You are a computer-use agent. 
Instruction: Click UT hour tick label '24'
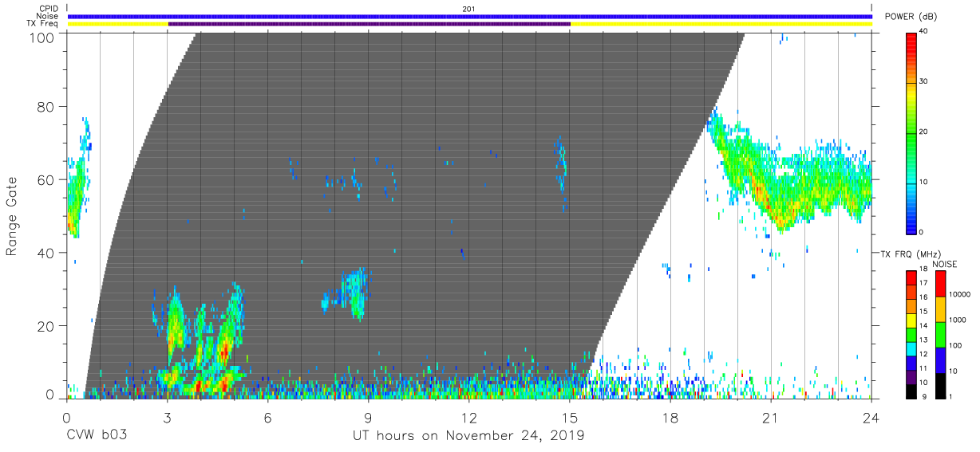coord(871,418)
